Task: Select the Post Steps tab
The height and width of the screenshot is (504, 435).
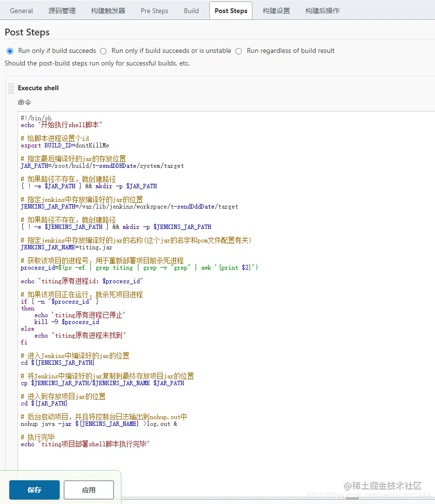Action: coord(231,11)
